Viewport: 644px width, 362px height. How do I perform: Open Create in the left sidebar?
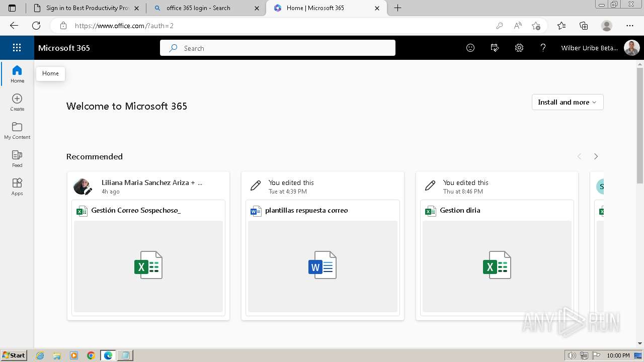point(17,102)
